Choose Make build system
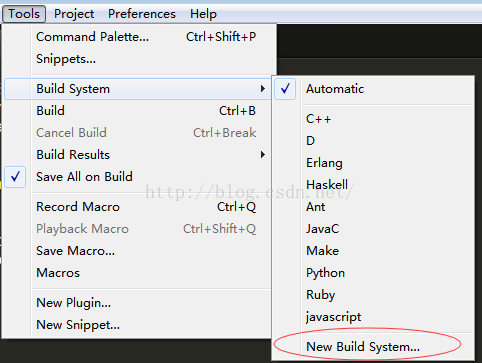The width and height of the screenshot is (482, 363). tap(373, 251)
